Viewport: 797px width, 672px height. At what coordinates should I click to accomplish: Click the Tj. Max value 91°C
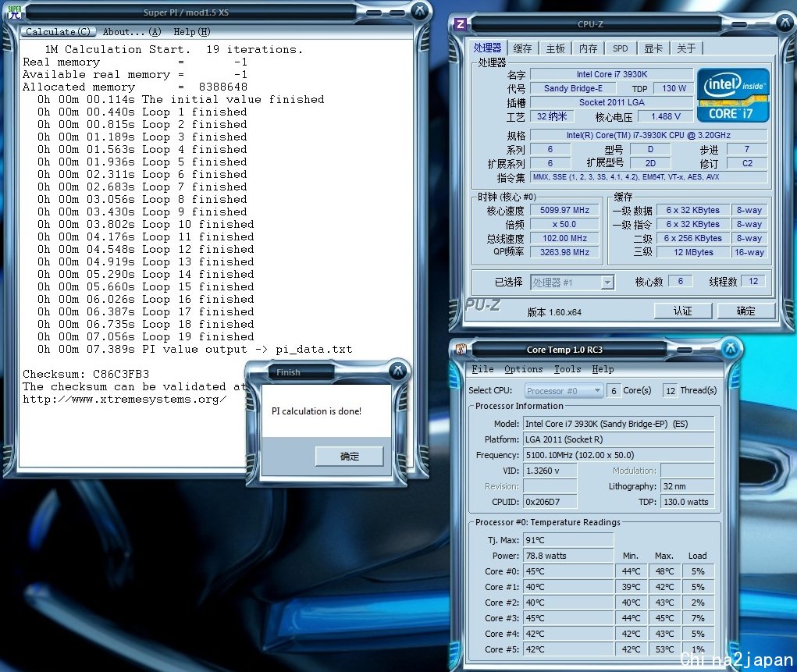click(x=568, y=540)
